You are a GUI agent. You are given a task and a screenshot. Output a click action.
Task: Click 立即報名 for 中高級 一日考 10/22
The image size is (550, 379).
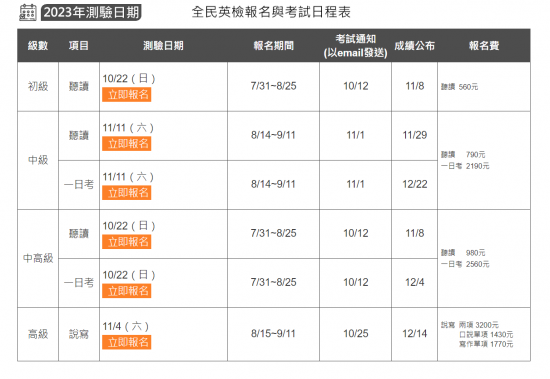click(x=127, y=291)
